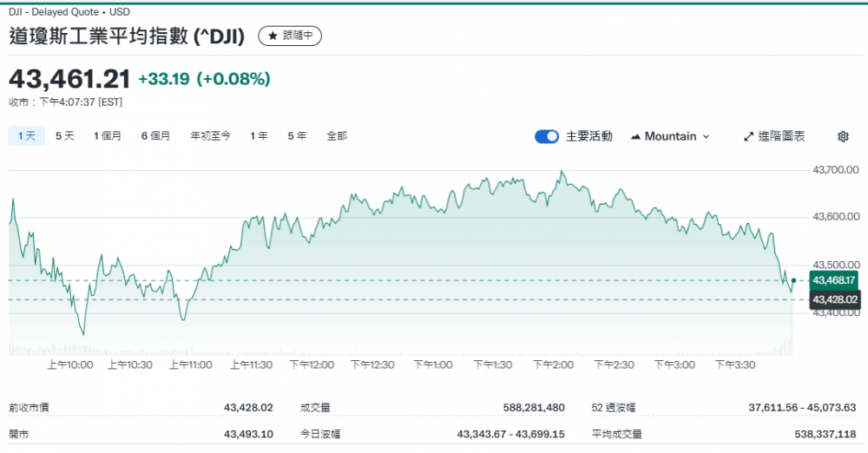Image resolution: width=868 pixels, height=453 pixels.
Task: Click the 43,468.17 current price label
Action: coord(833,279)
